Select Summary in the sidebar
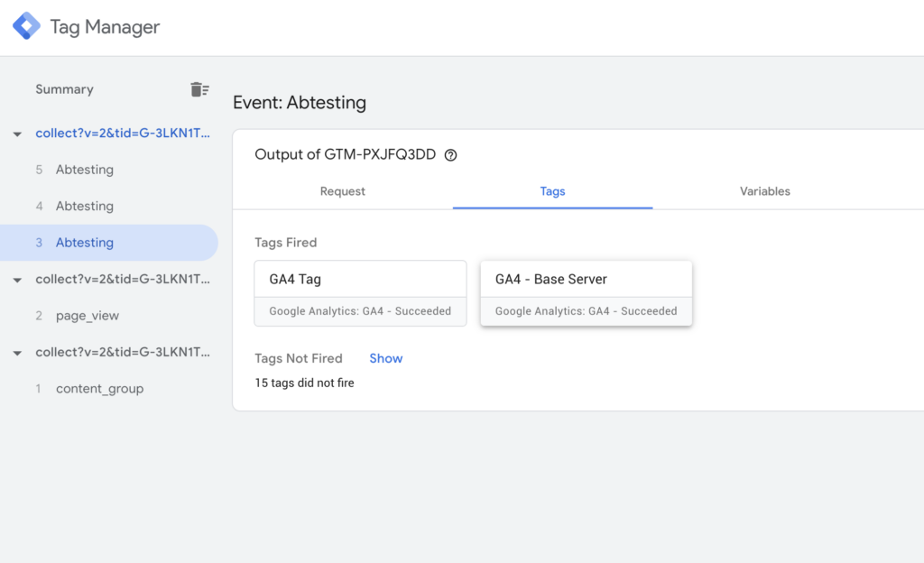This screenshot has width=924, height=563. (64, 89)
